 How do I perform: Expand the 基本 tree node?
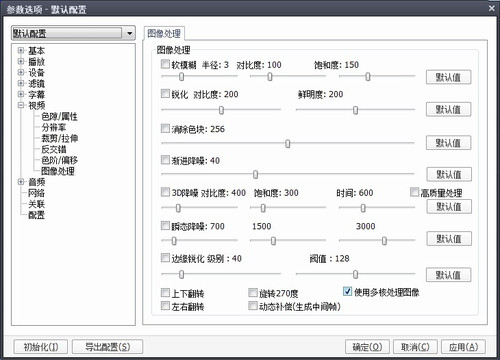(21, 50)
